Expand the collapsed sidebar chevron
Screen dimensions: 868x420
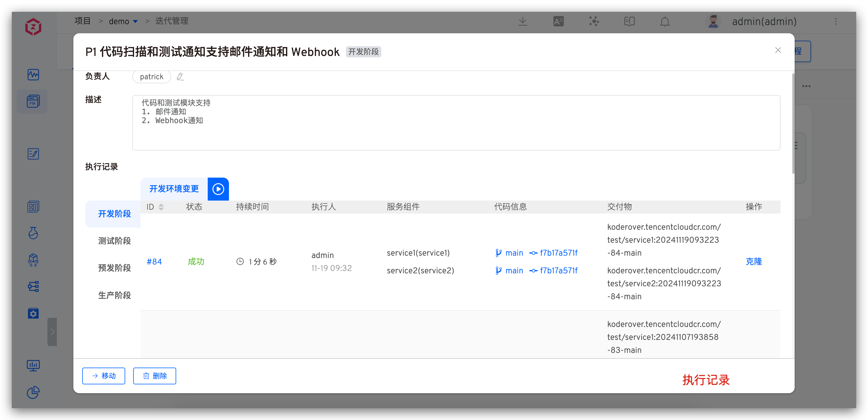pyautogui.click(x=52, y=332)
